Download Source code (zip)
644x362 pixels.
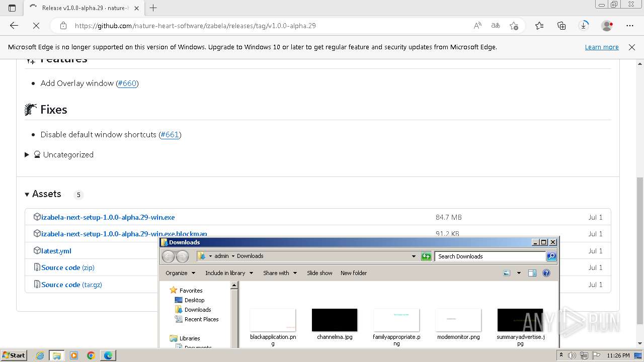point(68,267)
